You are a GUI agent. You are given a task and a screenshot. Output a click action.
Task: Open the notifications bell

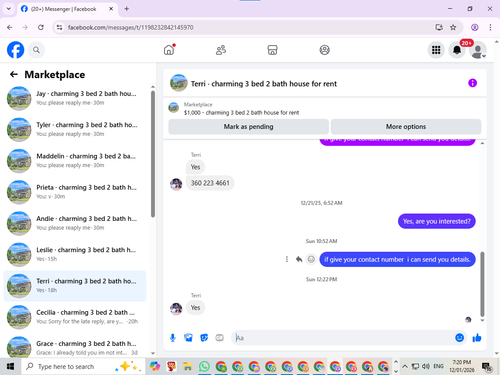(x=457, y=50)
